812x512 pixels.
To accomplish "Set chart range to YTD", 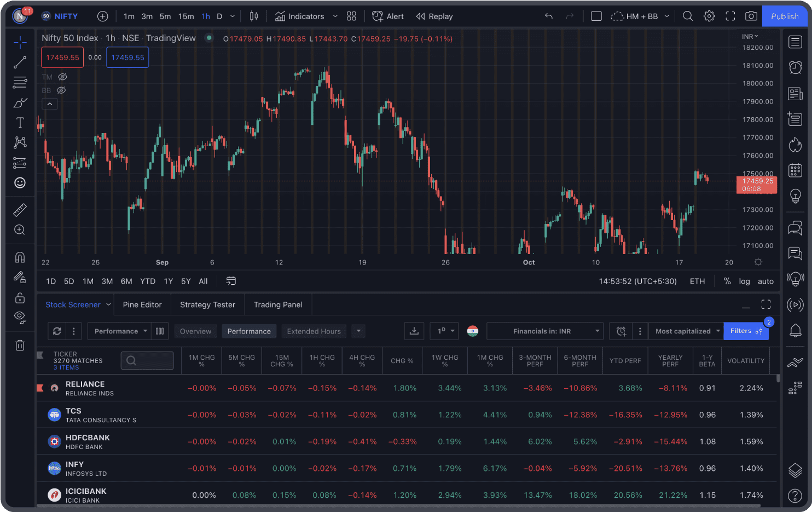I will click(x=148, y=281).
